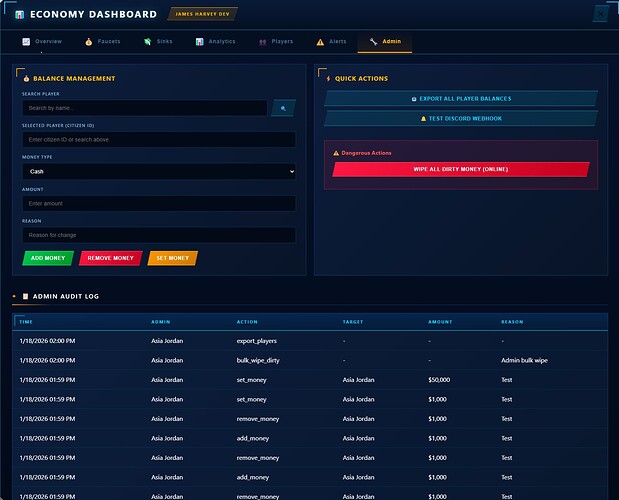Focus the Search by name field
The height and width of the screenshot is (500, 619).
(145, 108)
